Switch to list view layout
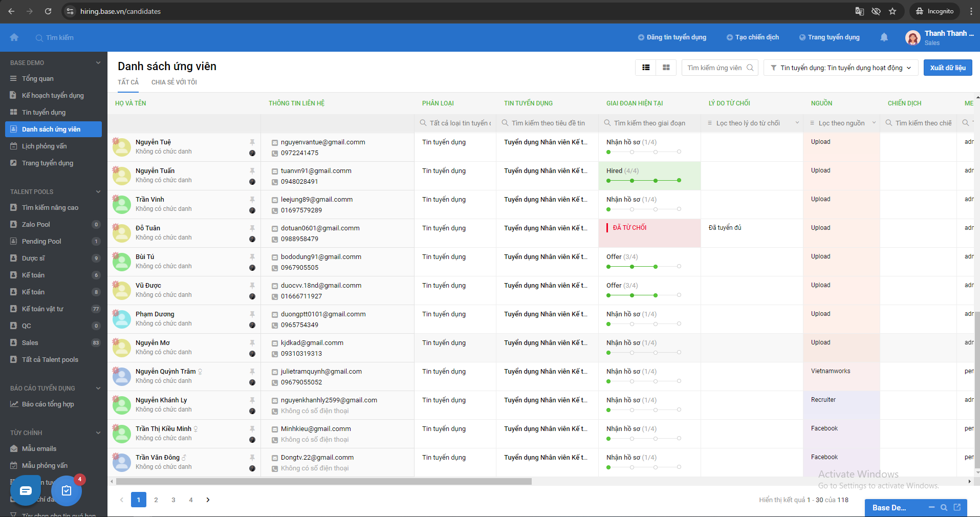 click(646, 68)
